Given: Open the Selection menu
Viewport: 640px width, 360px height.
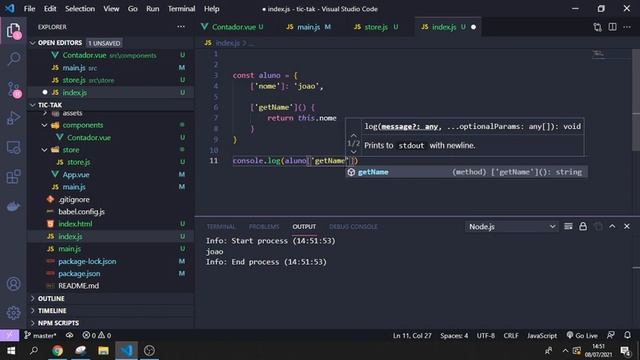Looking at the screenshot, I should coord(80,9).
